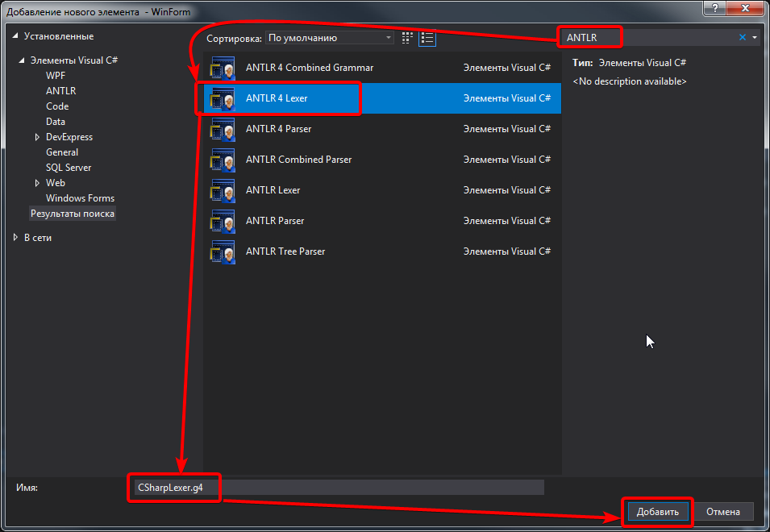Collapse the Установленные tree node
The width and height of the screenshot is (770, 532).
tap(15, 35)
